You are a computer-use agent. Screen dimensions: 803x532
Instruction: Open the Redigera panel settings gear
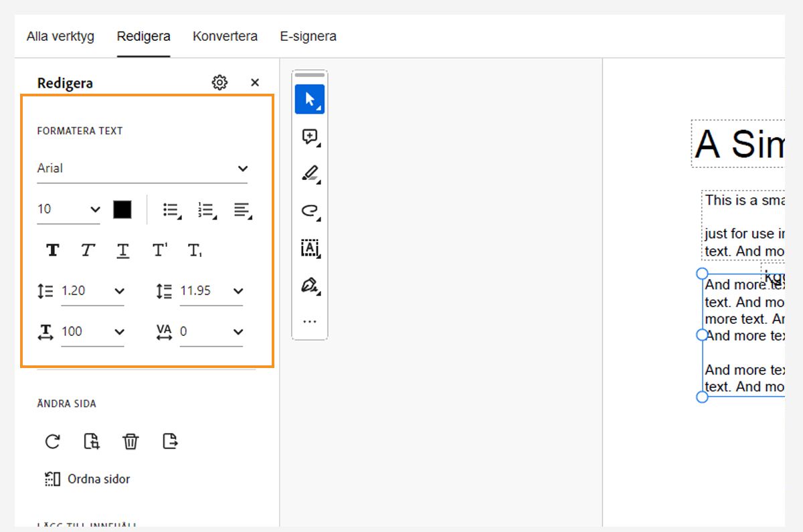click(219, 82)
